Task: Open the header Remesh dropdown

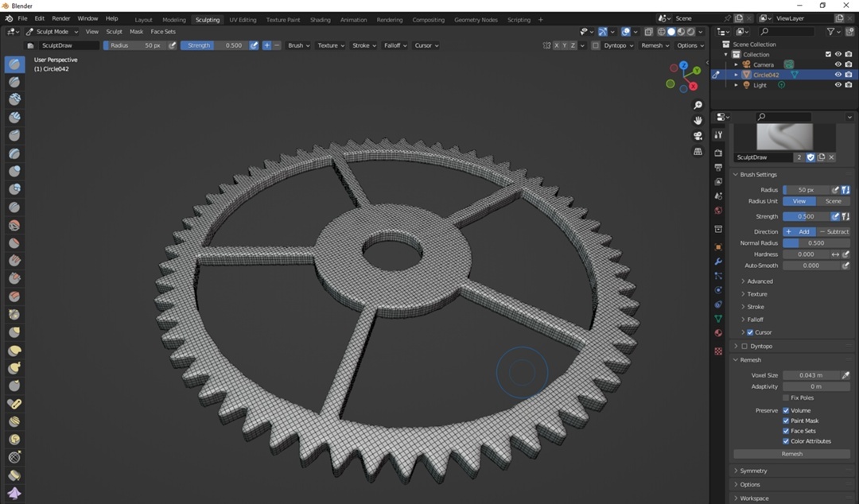Action: click(x=655, y=45)
